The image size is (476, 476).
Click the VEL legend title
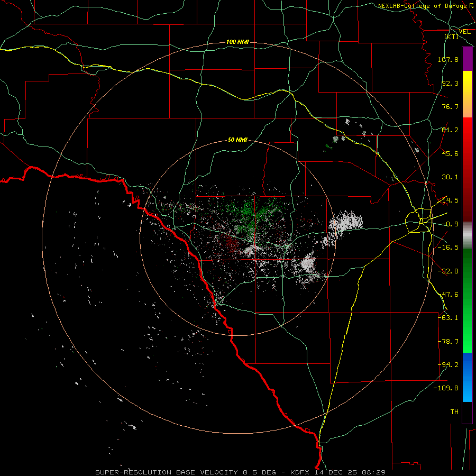pyautogui.click(x=464, y=32)
